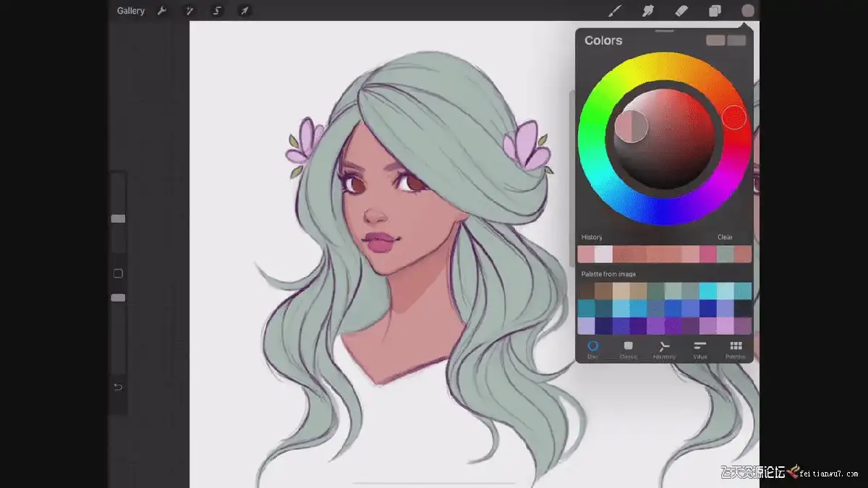This screenshot has width=868, height=488.
Task: Tap the undo arrow on the sidebar
Action: pos(118,388)
